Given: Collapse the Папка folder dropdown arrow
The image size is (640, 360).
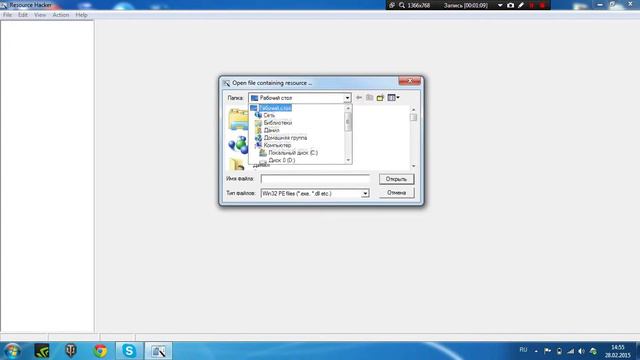Looking at the screenshot, I should pyautogui.click(x=347, y=98).
